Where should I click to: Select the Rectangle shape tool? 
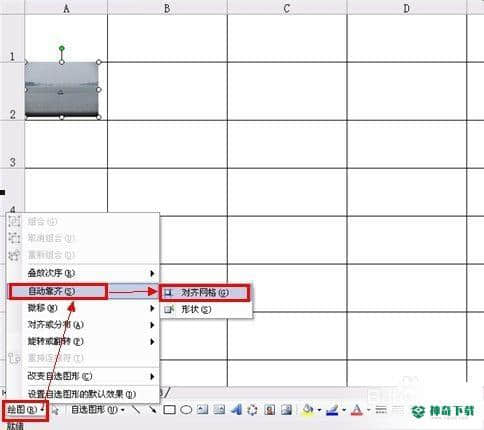coord(169,410)
